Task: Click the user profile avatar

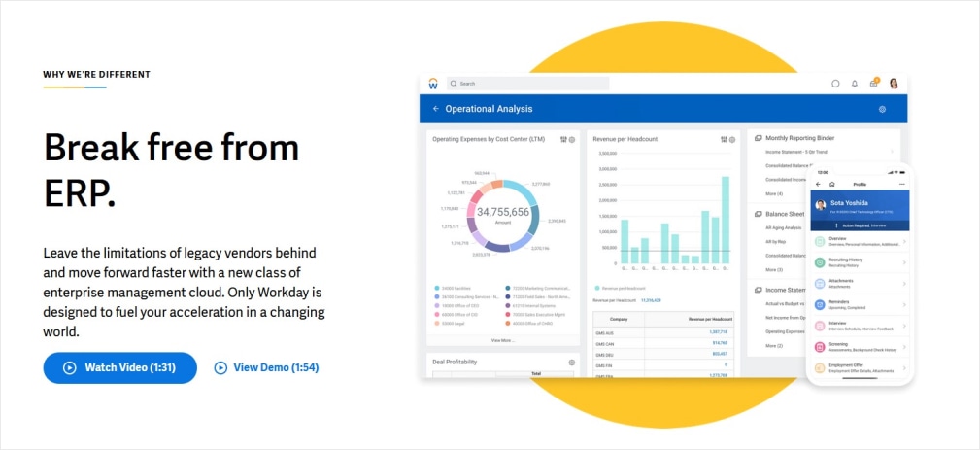Action: (x=894, y=84)
